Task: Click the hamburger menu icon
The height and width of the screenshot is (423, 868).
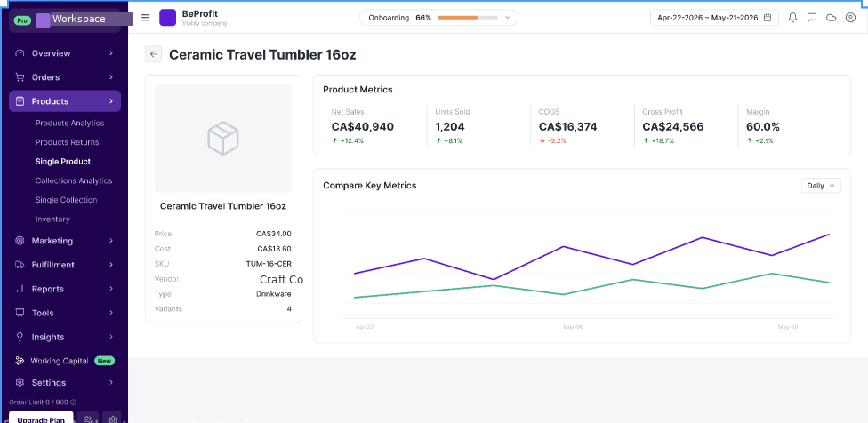Action: pyautogui.click(x=146, y=18)
